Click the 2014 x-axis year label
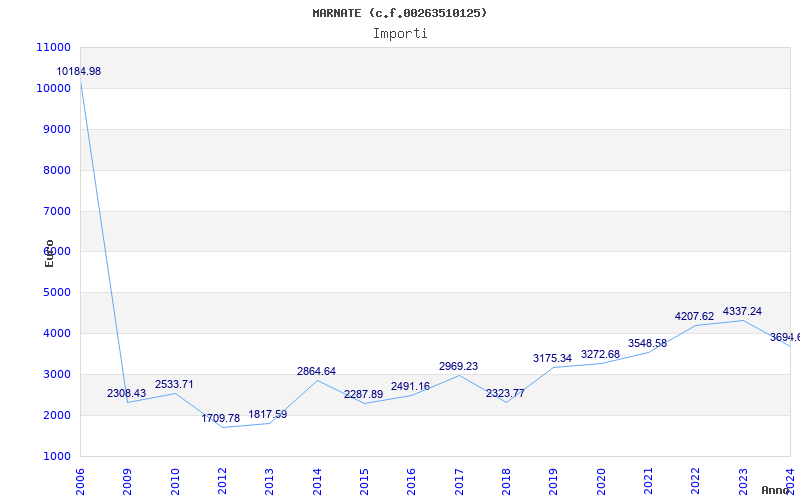The width and height of the screenshot is (800, 500). 317,482
